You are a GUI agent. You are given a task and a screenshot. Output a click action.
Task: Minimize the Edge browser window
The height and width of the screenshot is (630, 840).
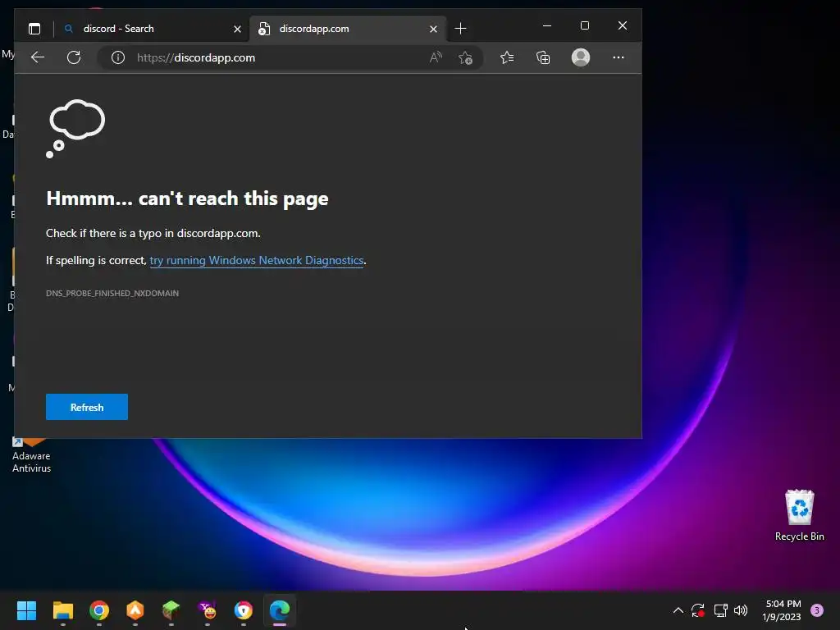547,25
